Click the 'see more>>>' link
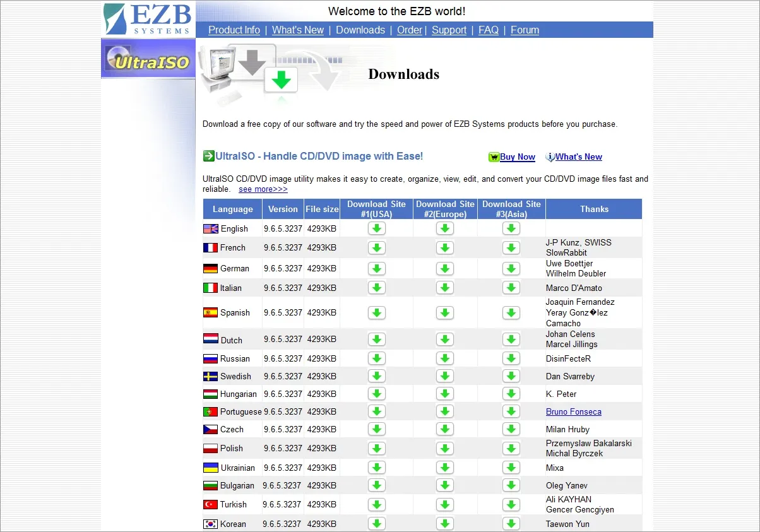 (263, 189)
